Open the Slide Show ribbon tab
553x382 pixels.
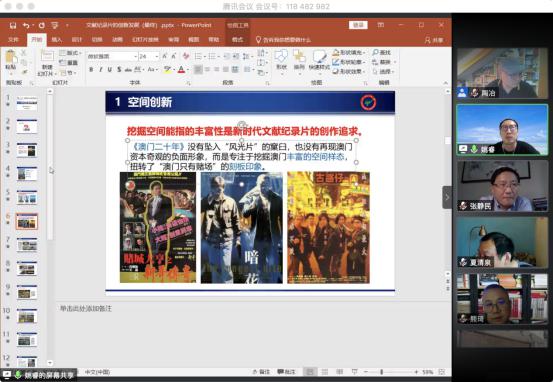pos(145,40)
